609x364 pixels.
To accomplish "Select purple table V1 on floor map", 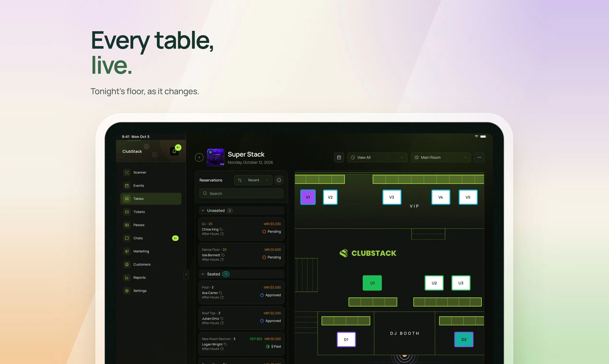I will [308, 197].
